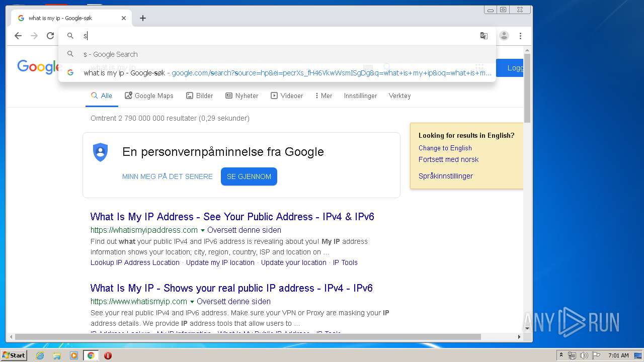
Task: Choose the 's - Google Search' suggestion
Action: [277, 54]
